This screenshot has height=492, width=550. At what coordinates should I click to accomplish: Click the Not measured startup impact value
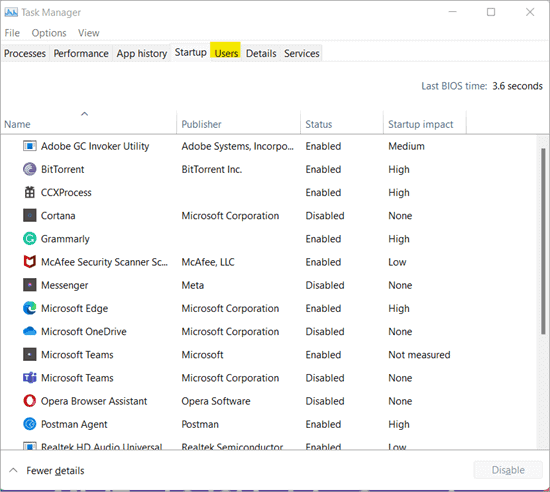click(x=419, y=354)
